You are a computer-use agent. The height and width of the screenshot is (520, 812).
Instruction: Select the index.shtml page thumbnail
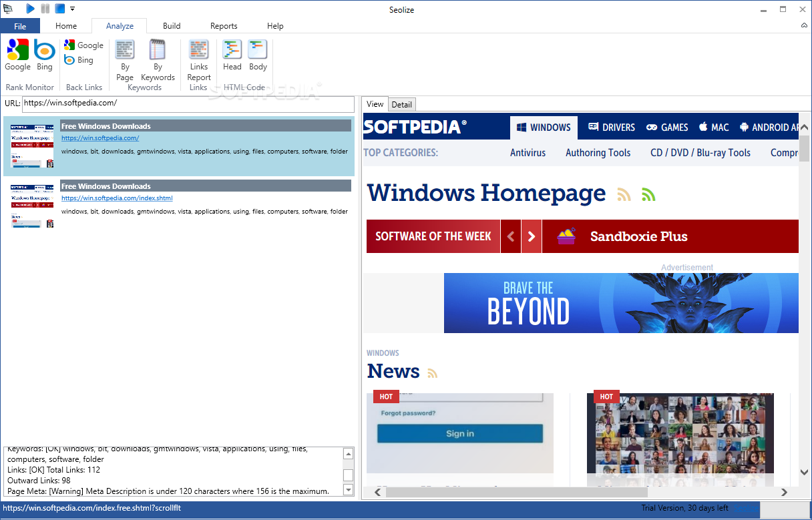tap(32, 205)
